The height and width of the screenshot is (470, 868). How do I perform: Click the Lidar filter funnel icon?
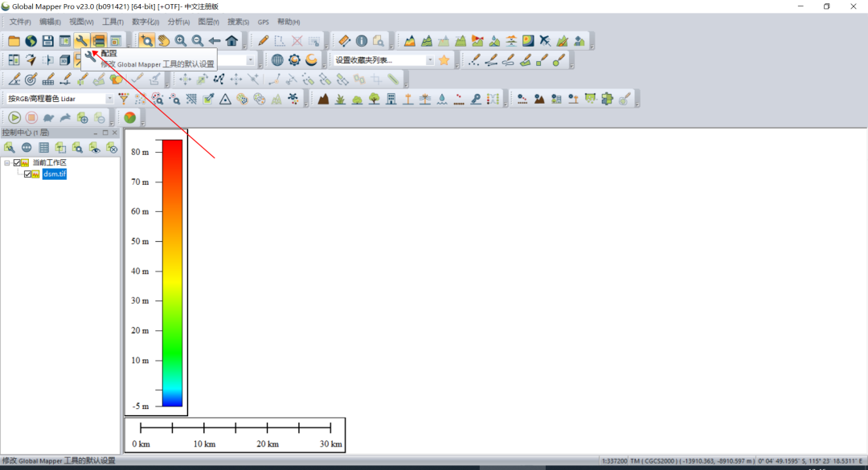124,99
